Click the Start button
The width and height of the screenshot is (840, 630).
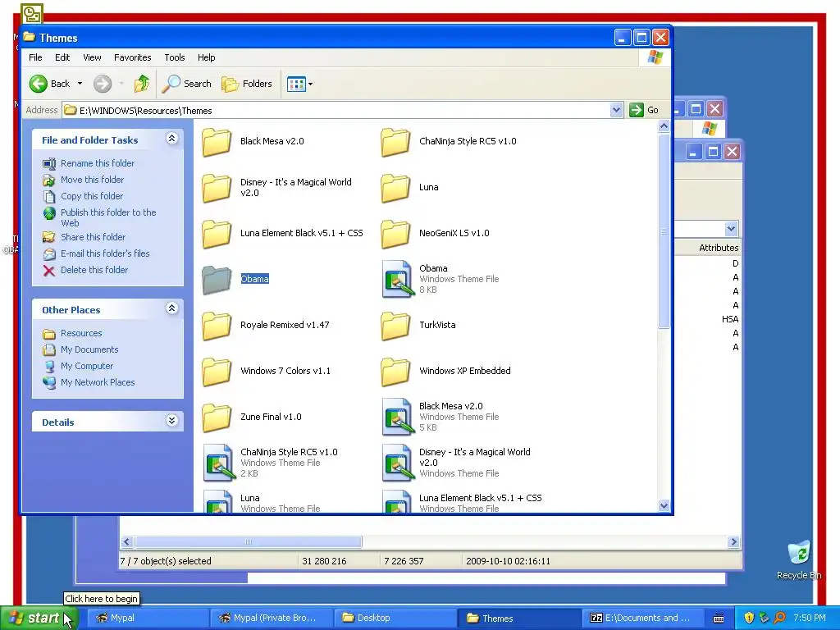pyautogui.click(x=39, y=619)
